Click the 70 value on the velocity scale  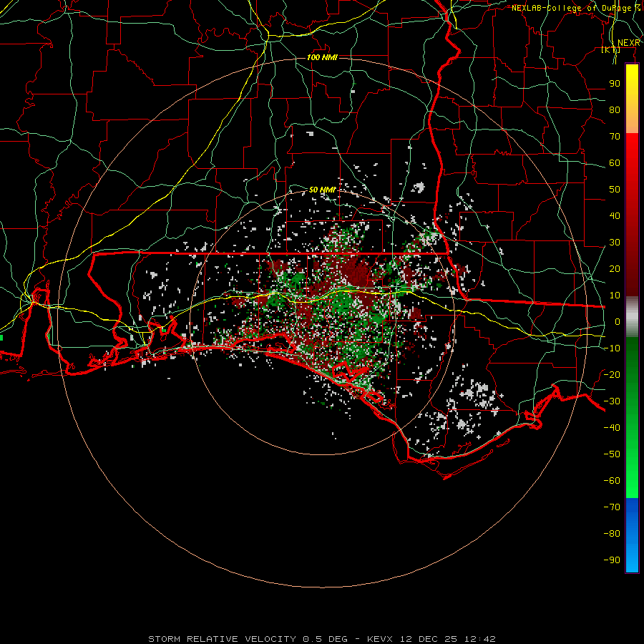(x=615, y=137)
